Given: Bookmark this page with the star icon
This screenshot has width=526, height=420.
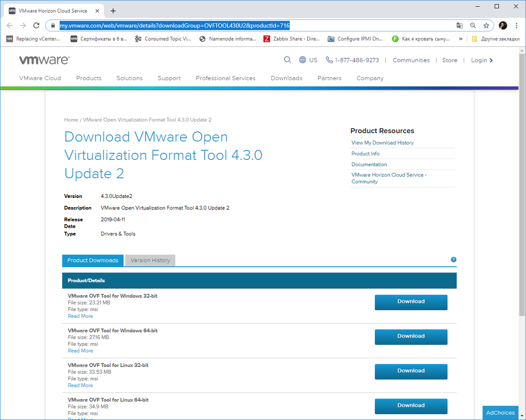Looking at the screenshot, I should 486,25.
